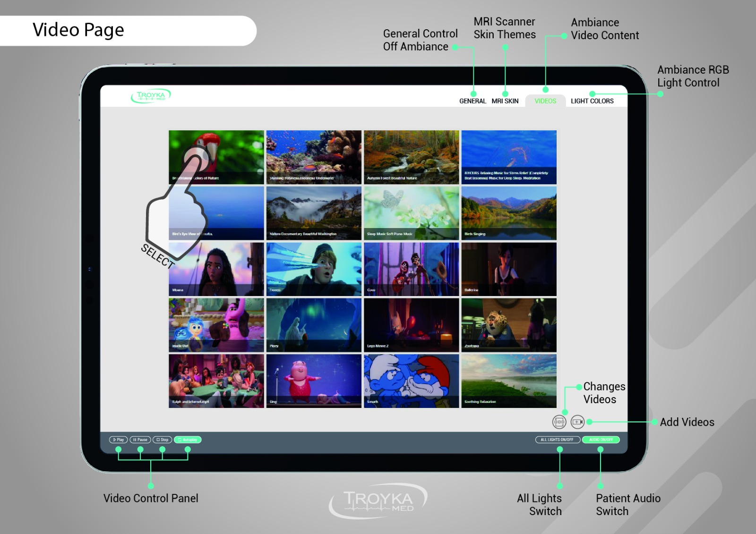Toggle All Lights On/Off switch
Image resolution: width=756 pixels, height=534 pixels.
557,440
